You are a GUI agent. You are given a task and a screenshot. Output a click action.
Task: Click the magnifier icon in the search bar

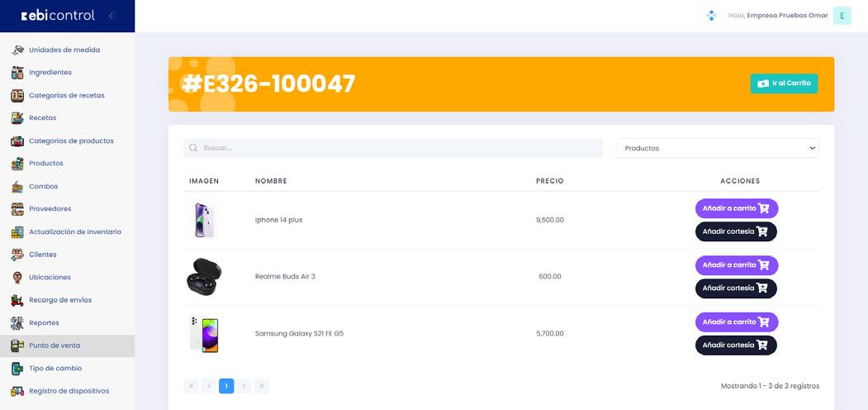coord(193,148)
